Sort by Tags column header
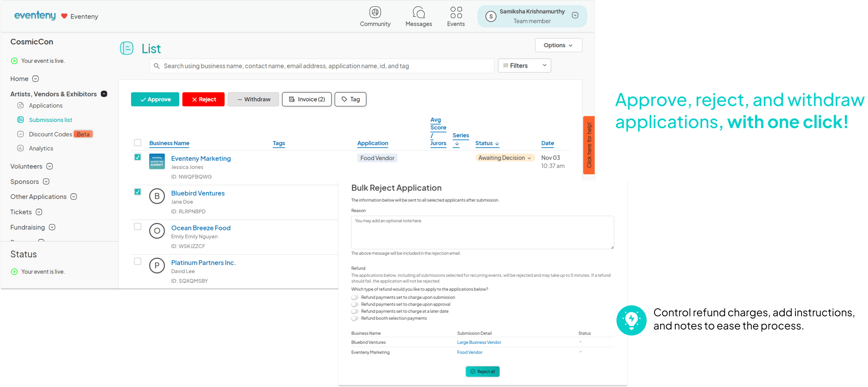The height and width of the screenshot is (387, 868). click(x=279, y=143)
